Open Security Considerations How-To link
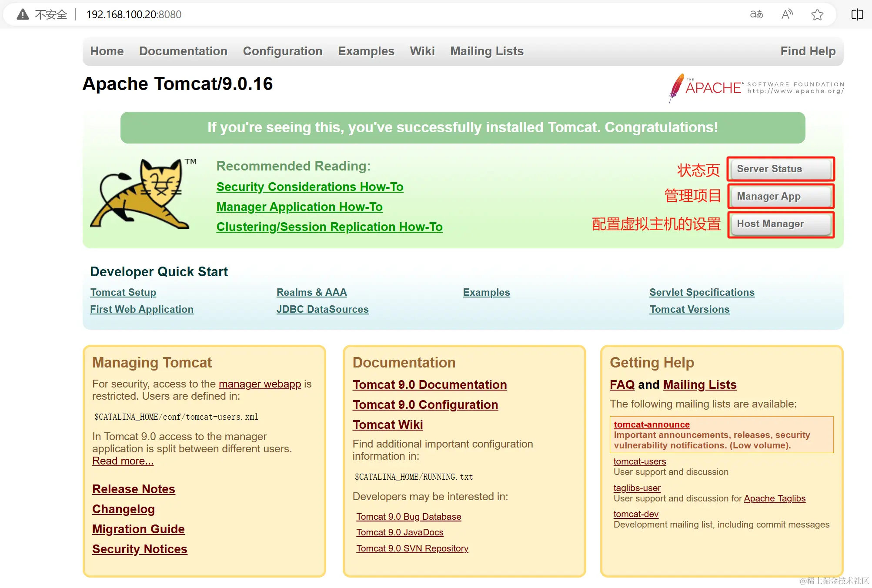Viewport: 872px width, 588px height. click(310, 187)
